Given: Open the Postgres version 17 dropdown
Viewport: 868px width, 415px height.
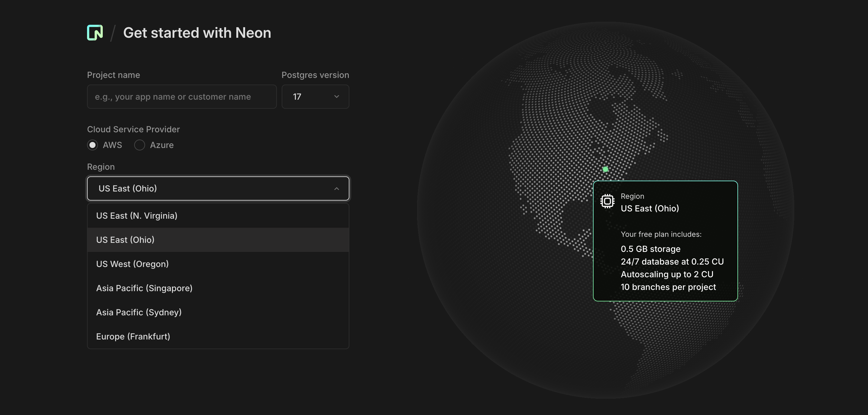Looking at the screenshot, I should 316,97.
